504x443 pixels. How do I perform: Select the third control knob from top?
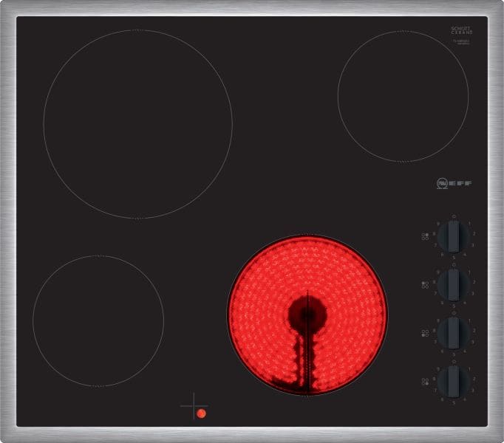[454, 333]
